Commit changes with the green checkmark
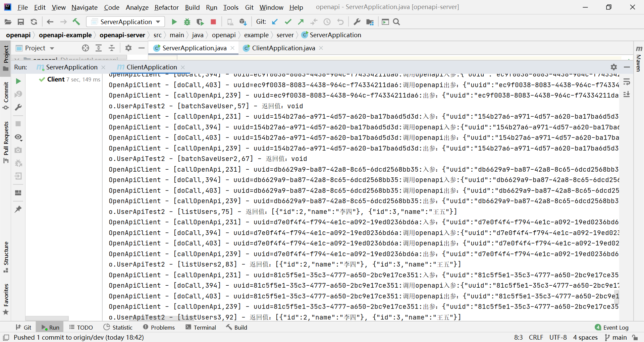This screenshot has height=342, width=644. (288, 22)
